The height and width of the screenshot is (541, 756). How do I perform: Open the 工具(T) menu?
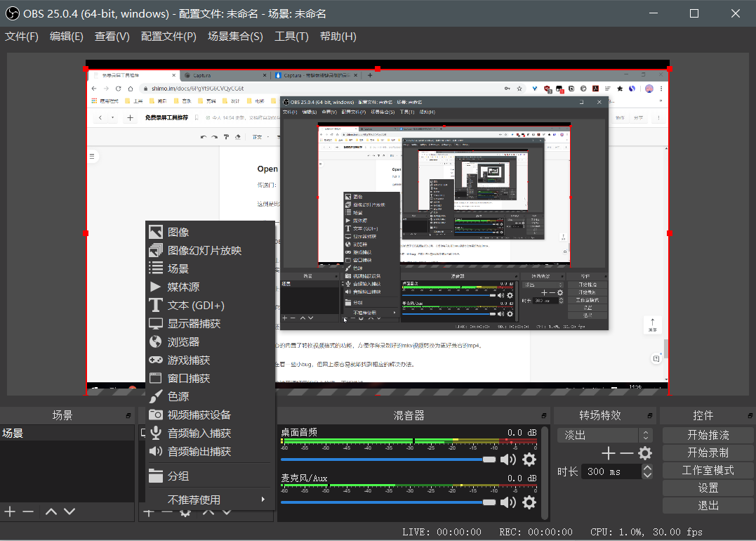coord(291,37)
